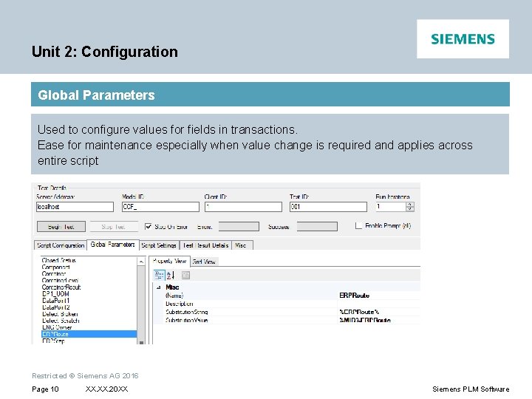Select the Categorized view icon in property toolbar
The image size is (532, 399).
click(x=159, y=275)
